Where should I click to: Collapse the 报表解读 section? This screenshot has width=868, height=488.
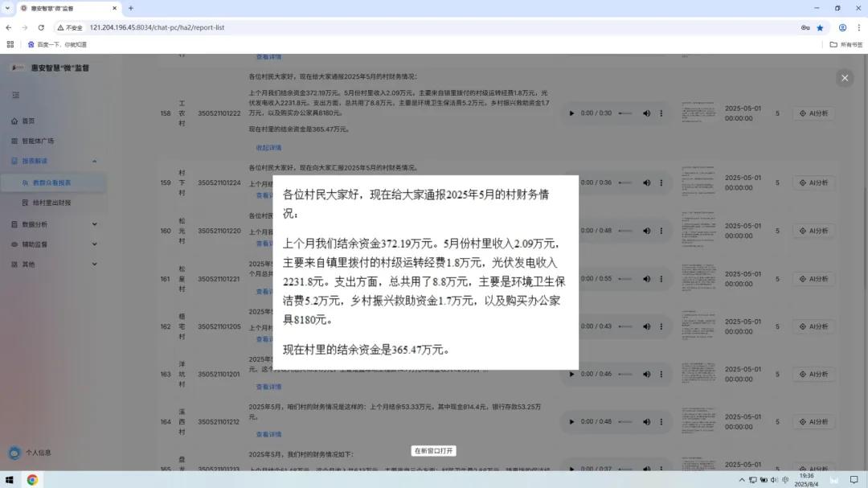[x=94, y=161]
